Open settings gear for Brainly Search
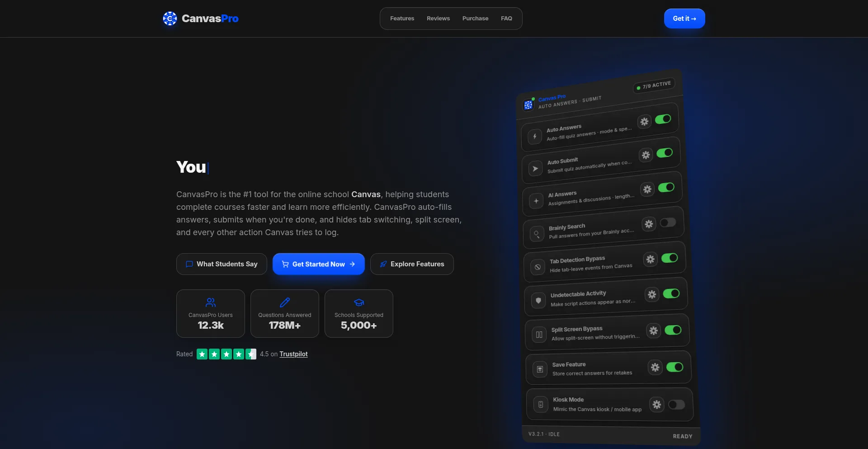This screenshot has height=449, width=868. pos(649,224)
